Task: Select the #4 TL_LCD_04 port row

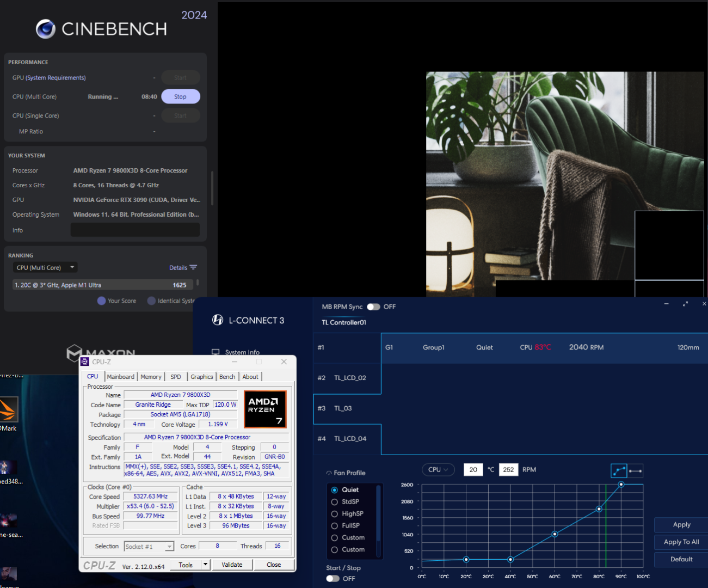Action: pos(347,439)
